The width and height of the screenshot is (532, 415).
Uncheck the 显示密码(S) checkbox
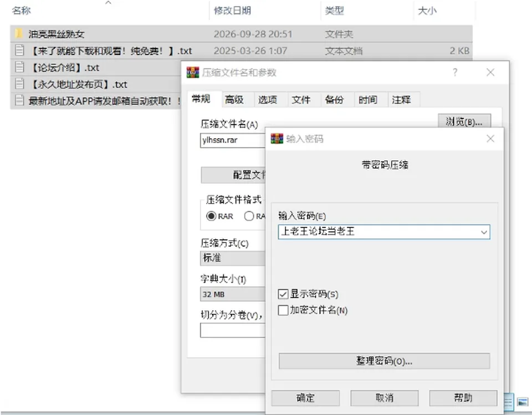click(x=283, y=294)
